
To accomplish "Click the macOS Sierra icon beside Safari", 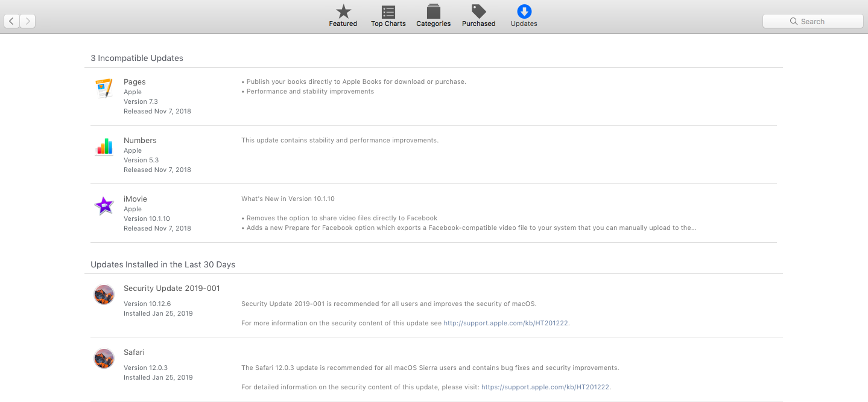I will tap(104, 359).
